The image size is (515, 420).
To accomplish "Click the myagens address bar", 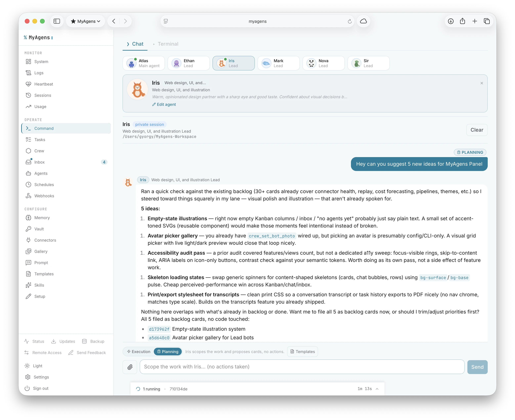I will pyautogui.click(x=257, y=21).
